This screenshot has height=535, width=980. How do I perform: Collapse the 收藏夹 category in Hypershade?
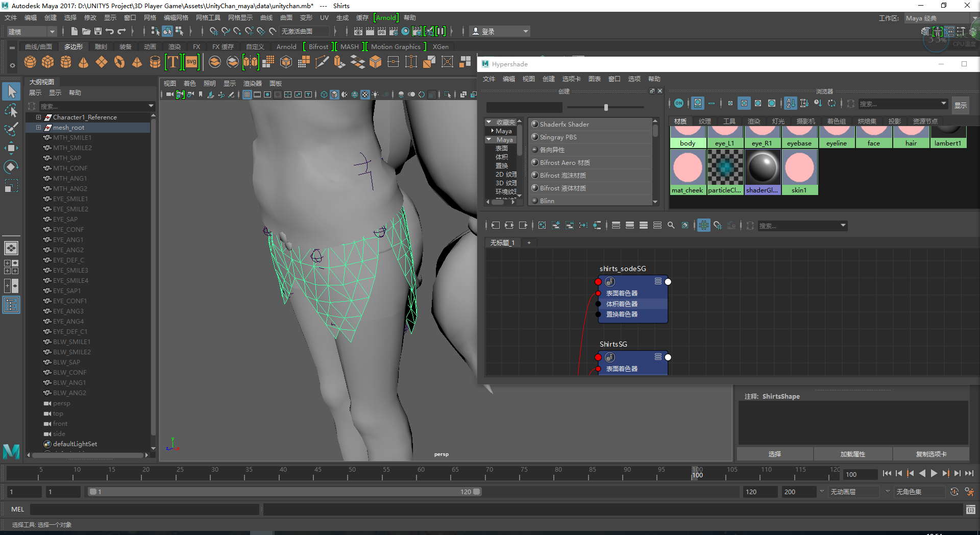488,122
